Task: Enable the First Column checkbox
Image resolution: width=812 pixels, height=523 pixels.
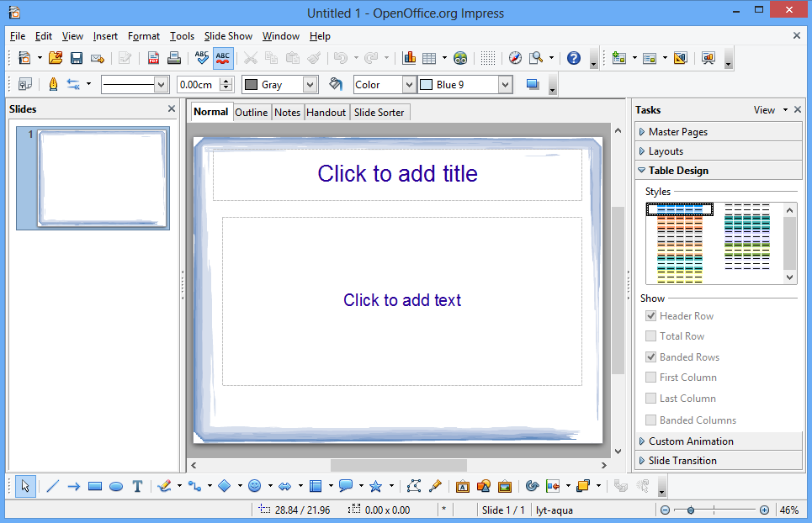Action: (651, 378)
